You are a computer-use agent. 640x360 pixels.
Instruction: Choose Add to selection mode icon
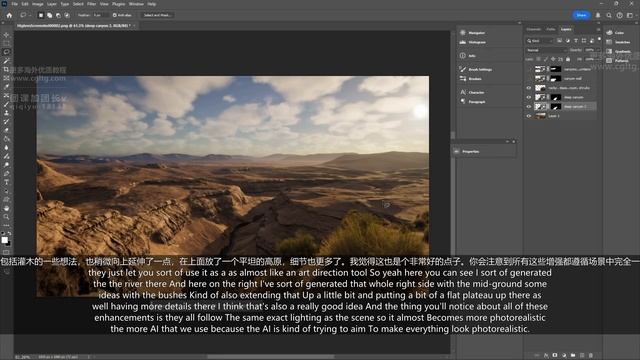pos(49,15)
